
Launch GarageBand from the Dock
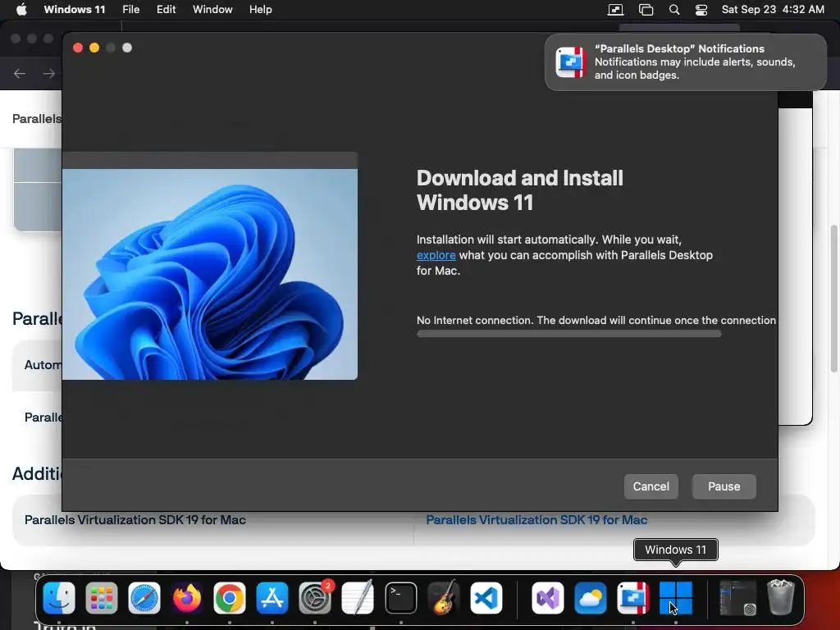click(x=444, y=597)
